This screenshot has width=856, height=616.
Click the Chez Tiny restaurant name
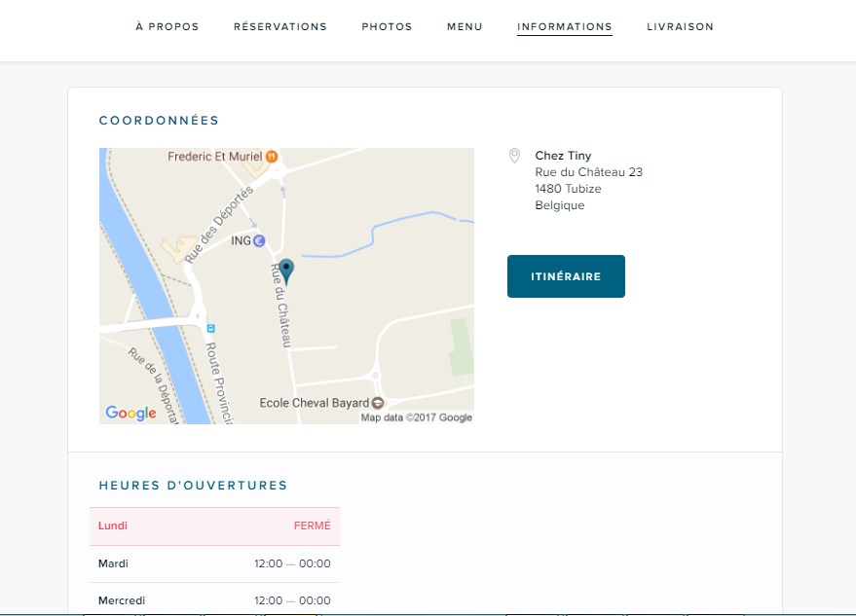pyautogui.click(x=563, y=156)
